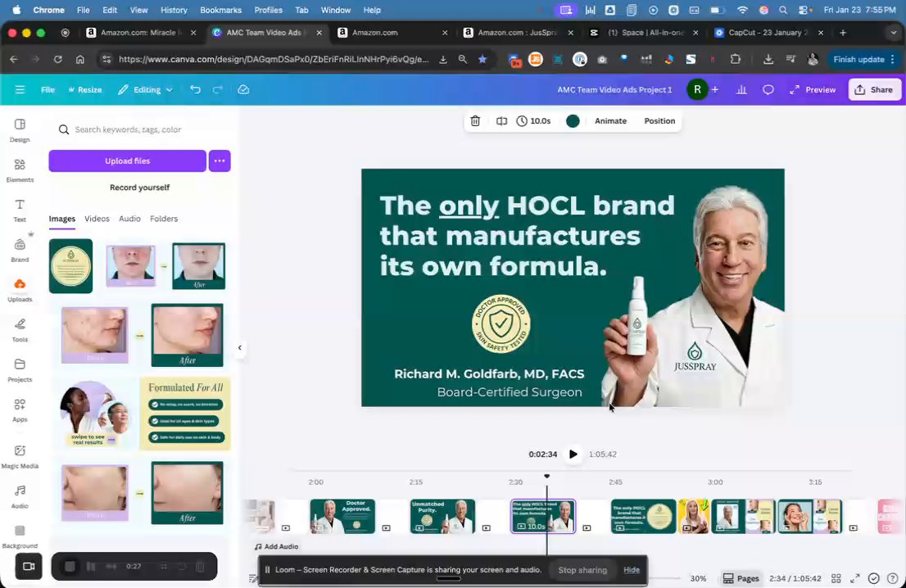Open the Tools panel in sidebar
This screenshot has width=906, height=588.
(20, 330)
